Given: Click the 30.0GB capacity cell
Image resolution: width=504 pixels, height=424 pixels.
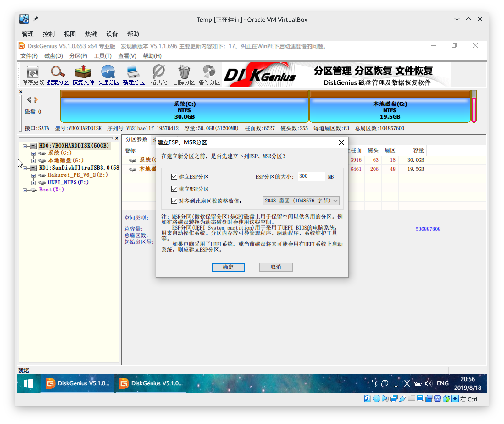Looking at the screenshot, I should click(x=415, y=160).
